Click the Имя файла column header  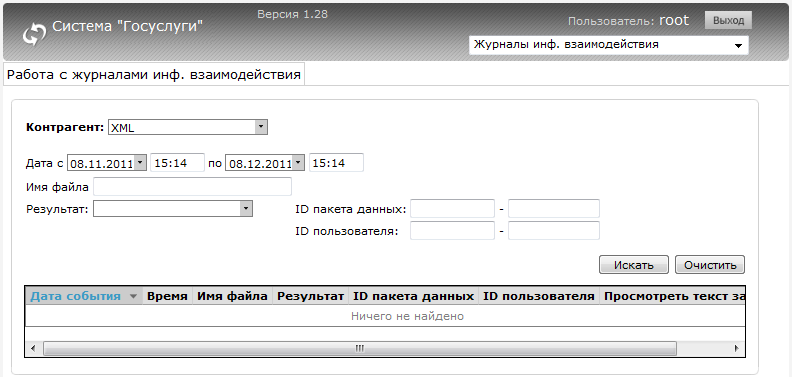(x=232, y=296)
